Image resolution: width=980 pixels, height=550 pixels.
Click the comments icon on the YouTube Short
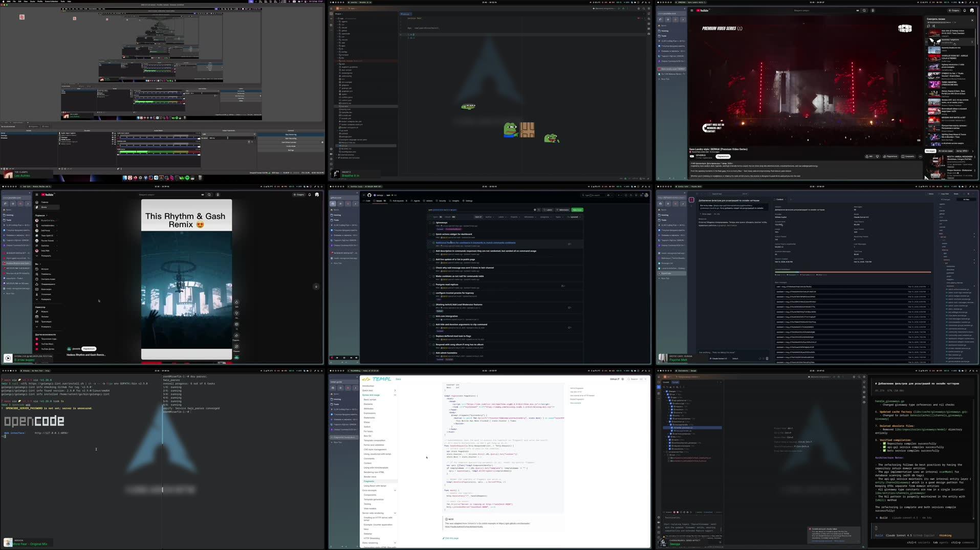(x=236, y=324)
